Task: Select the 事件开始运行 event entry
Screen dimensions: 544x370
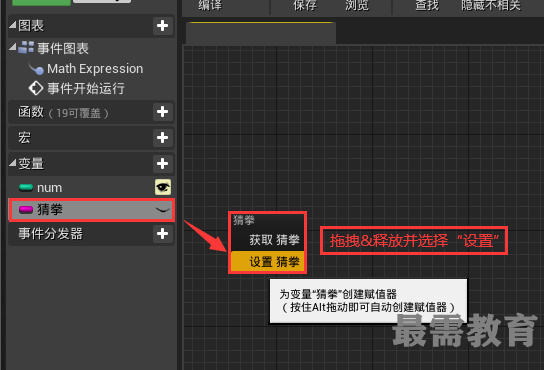Action: [x=86, y=88]
